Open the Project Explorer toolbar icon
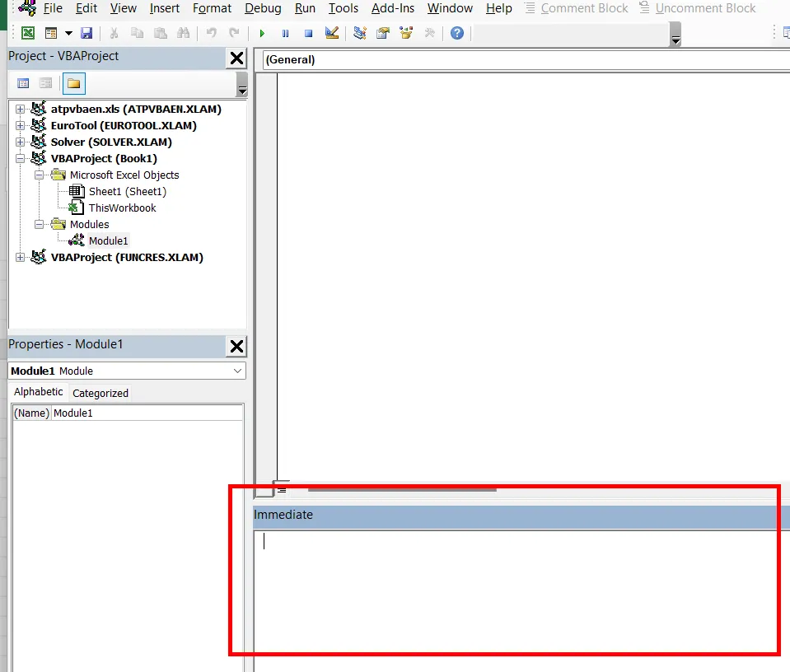The width and height of the screenshot is (790, 672). click(x=360, y=33)
